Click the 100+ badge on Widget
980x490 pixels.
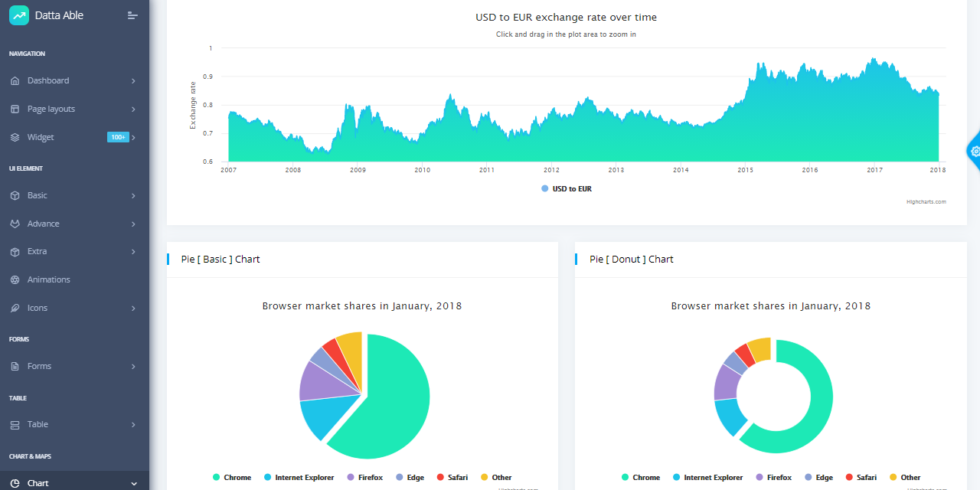coord(119,136)
